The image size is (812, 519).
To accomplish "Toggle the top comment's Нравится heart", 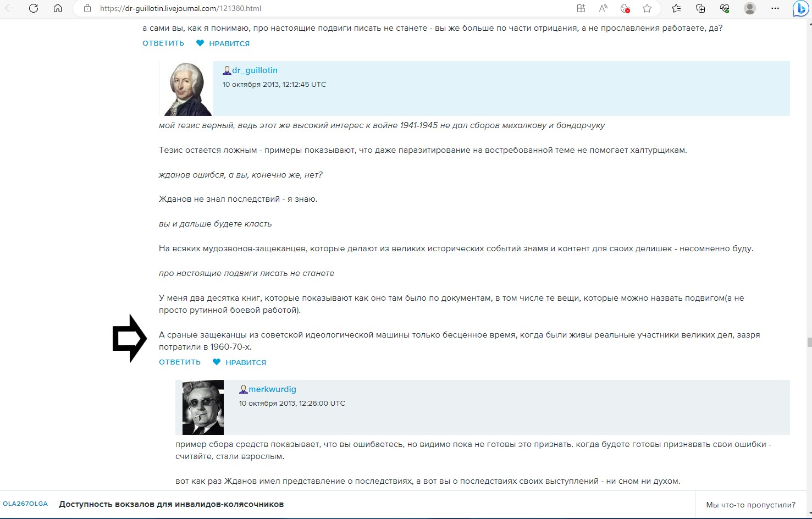I will pyautogui.click(x=200, y=43).
